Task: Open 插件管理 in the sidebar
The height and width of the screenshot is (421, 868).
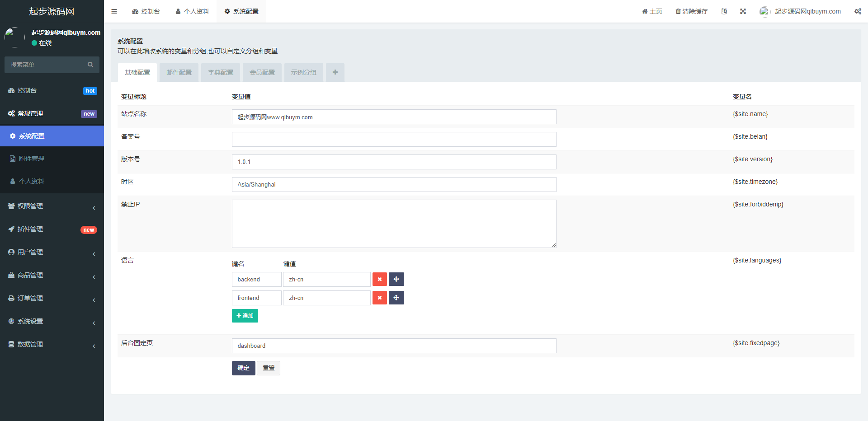Action: 52,229
